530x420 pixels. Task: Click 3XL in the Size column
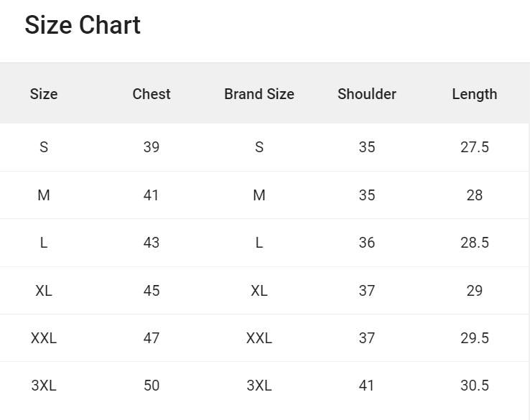click(44, 386)
